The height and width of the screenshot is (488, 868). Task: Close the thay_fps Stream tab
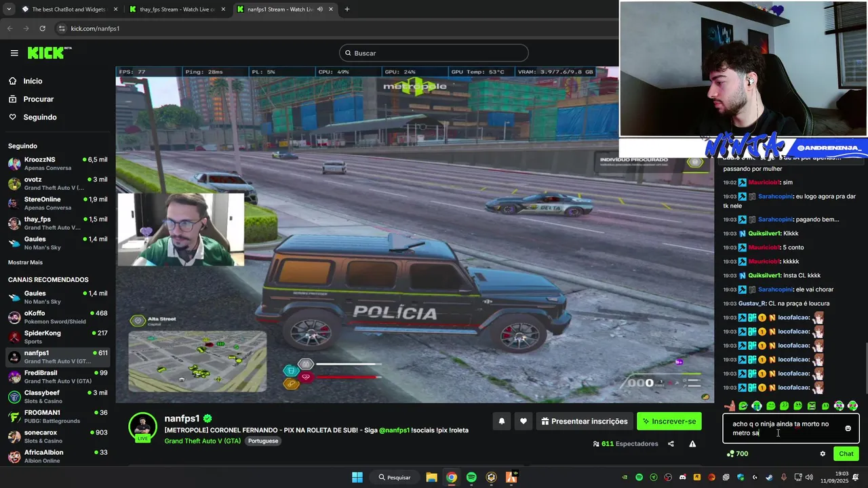(x=223, y=9)
